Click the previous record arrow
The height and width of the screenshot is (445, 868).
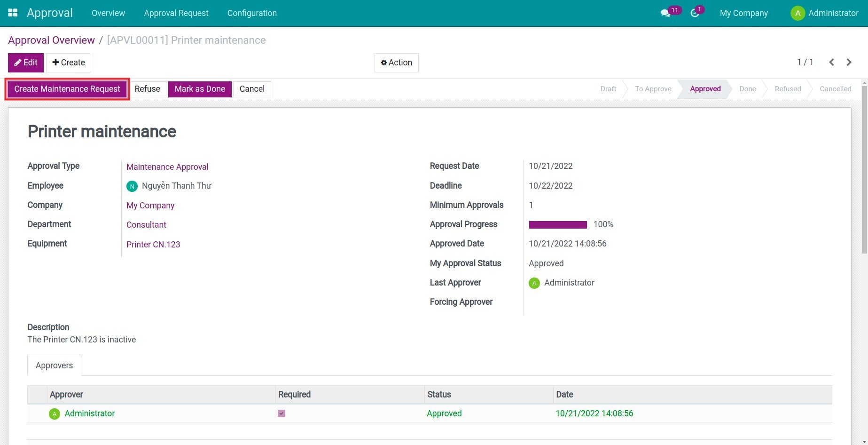click(x=831, y=62)
